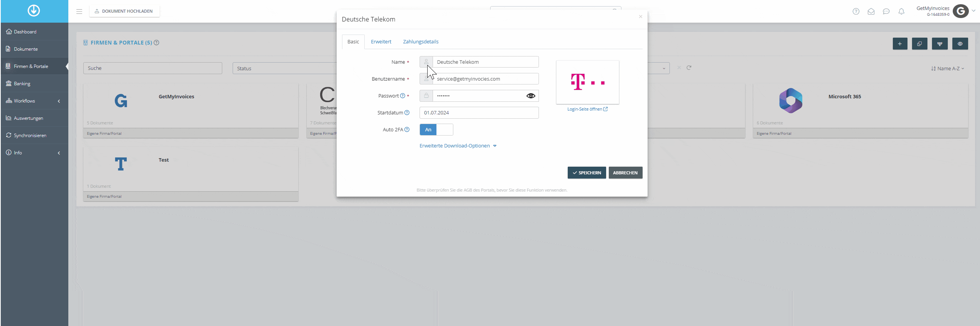Open the Login-Seite öffnen link
Viewport: 980px width, 326px height.
tap(587, 109)
